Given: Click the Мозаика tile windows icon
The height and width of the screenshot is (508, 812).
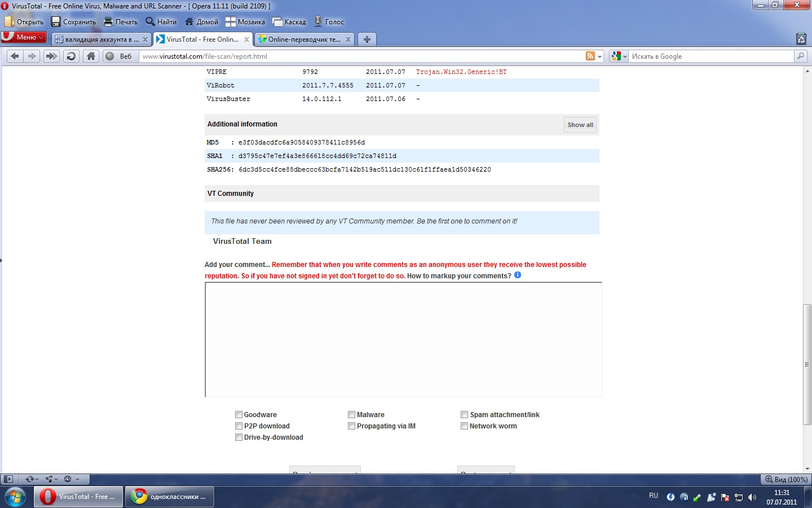Looking at the screenshot, I should [231, 21].
